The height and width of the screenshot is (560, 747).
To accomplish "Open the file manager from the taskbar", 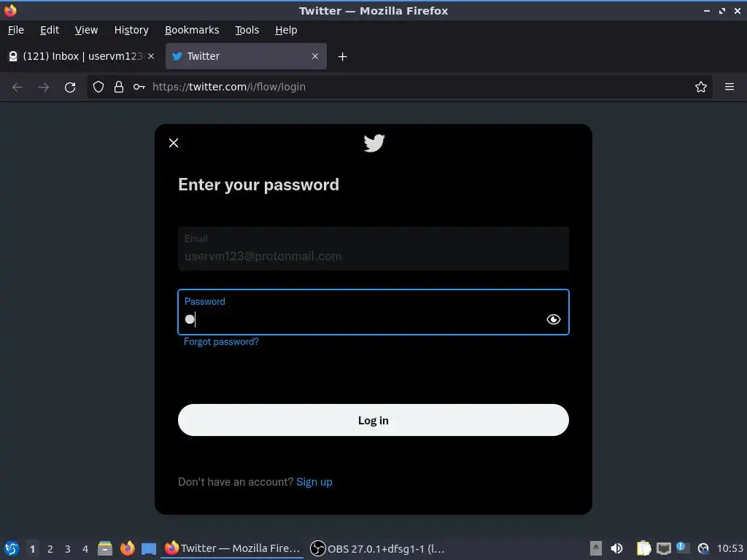I will (x=105, y=548).
